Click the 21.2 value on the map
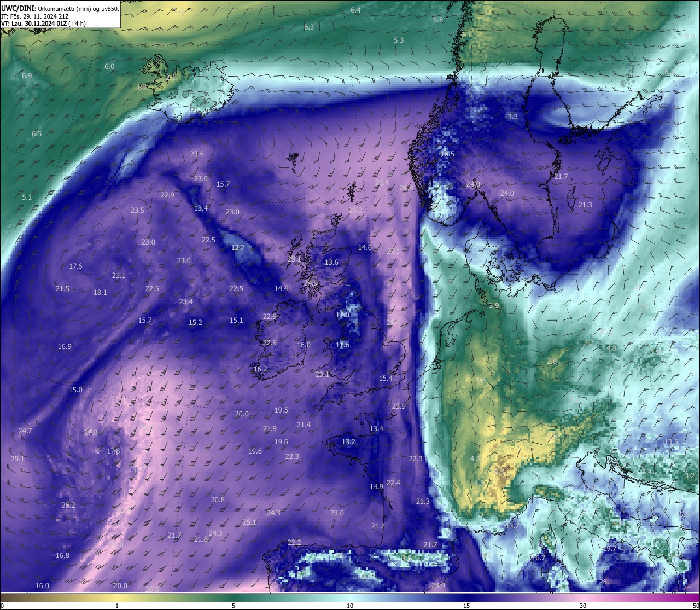This screenshot has height=610, width=700. pyautogui.click(x=378, y=526)
